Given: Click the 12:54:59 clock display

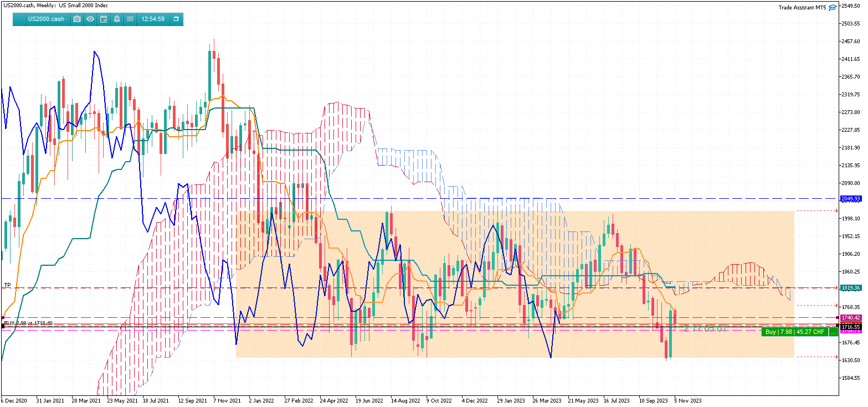Looking at the screenshot, I should coord(153,19).
